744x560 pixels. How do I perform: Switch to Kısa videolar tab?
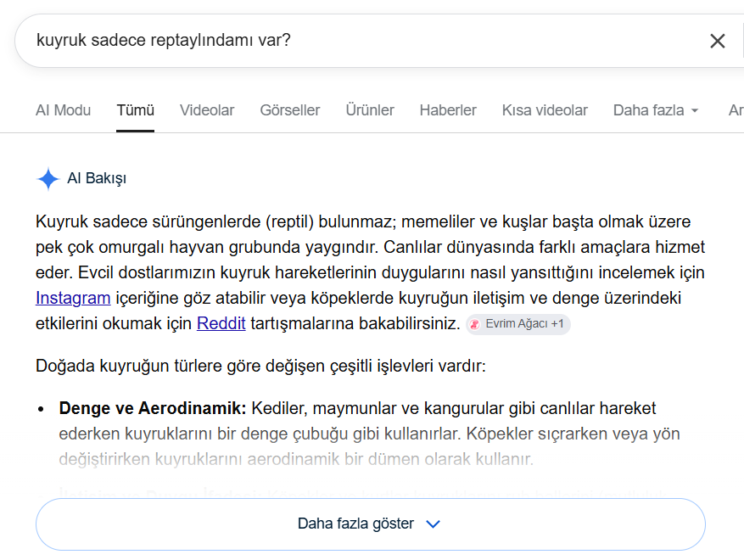(545, 110)
